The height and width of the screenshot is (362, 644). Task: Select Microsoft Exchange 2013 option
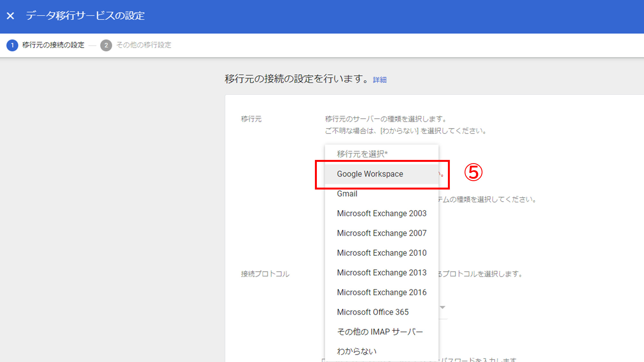coord(382,273)
